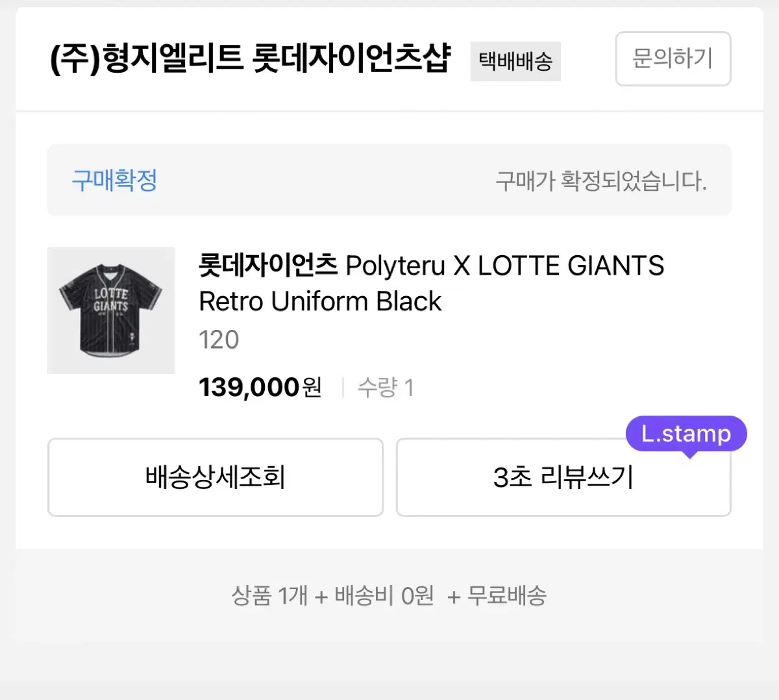Click the order summary row at bottom
Screen dimensions: 779x700
(389, 595)
